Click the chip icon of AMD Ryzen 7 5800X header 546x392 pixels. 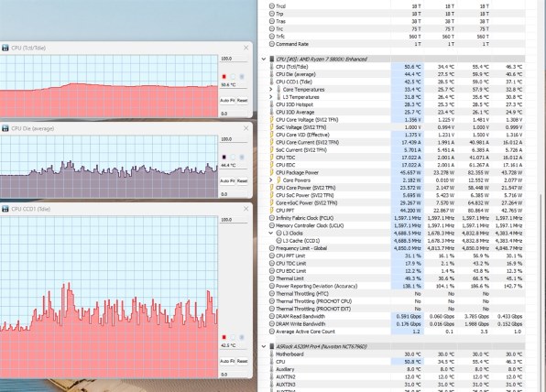(x=272, y=60)
